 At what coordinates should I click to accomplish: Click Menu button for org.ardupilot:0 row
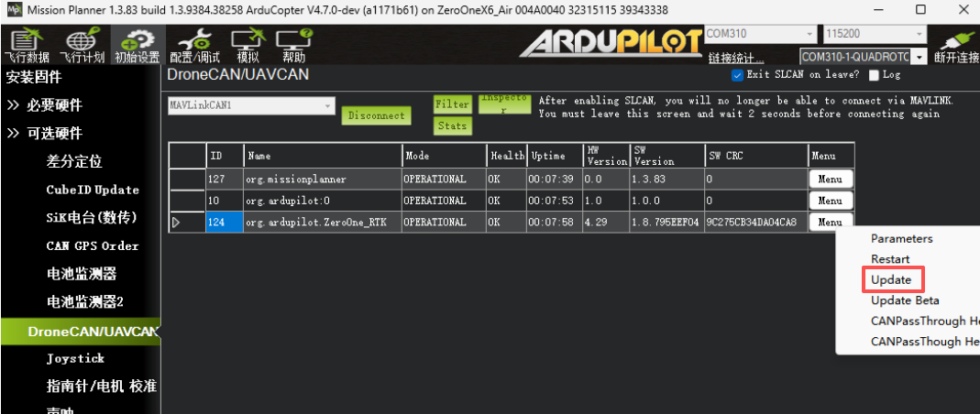coord(830,201)
